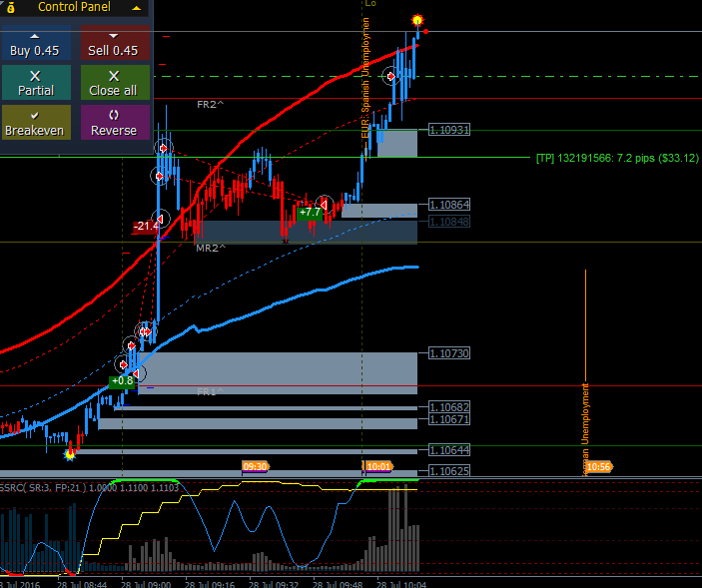Click the Control Panel title text
Image resolution: width=702 pixels, height=588 pixels.
coord(74,7)
